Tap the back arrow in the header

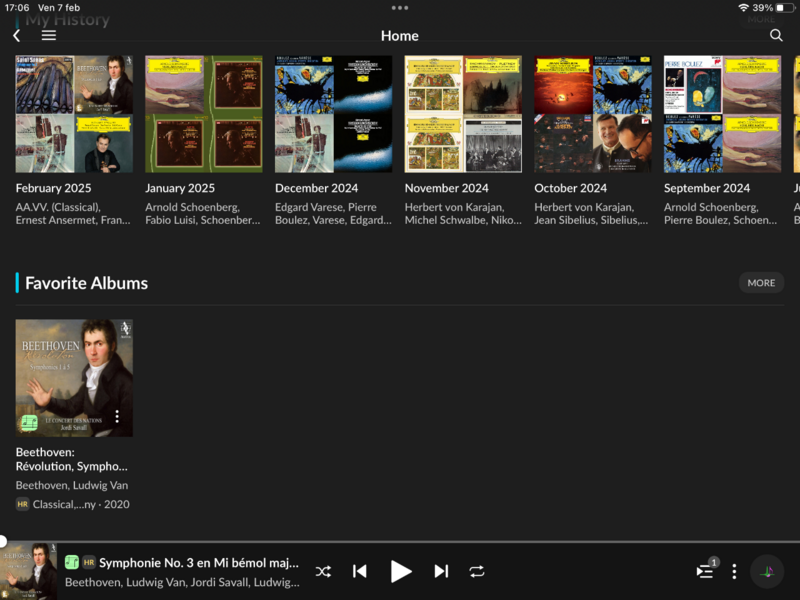pyautogui.click(x=17, y=35)
